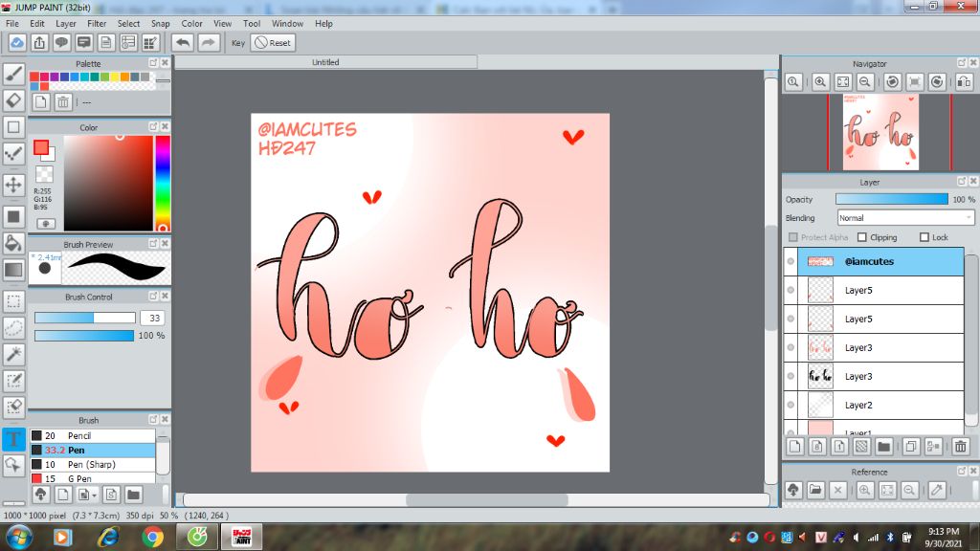Switch to the Untitled canvas tab
Viewport: 980px width, 551px height.
pos(325,62)
